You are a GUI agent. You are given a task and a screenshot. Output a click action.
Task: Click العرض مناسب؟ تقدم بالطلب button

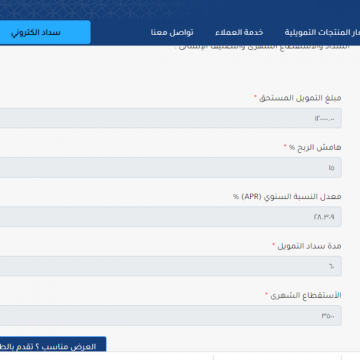pos(53,344)
